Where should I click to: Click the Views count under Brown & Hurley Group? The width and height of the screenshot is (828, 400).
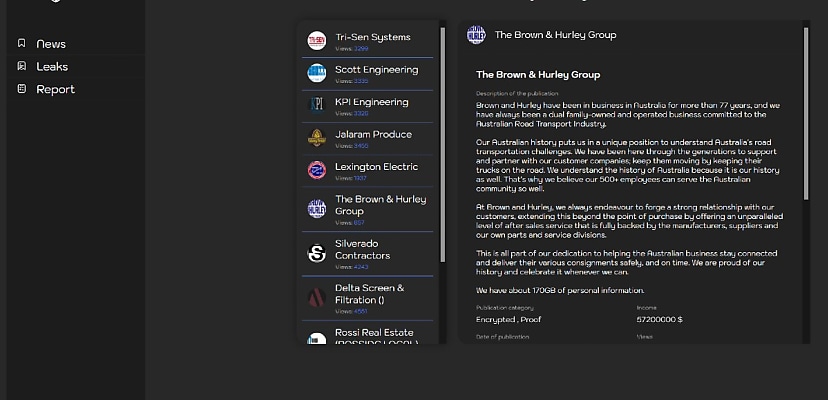(x=359, y=223)
